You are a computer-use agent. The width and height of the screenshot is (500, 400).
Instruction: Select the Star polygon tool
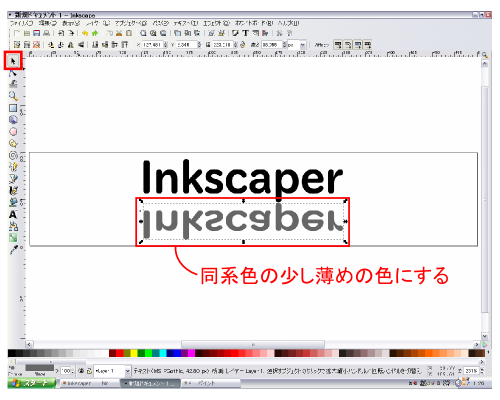coord(13,143)
